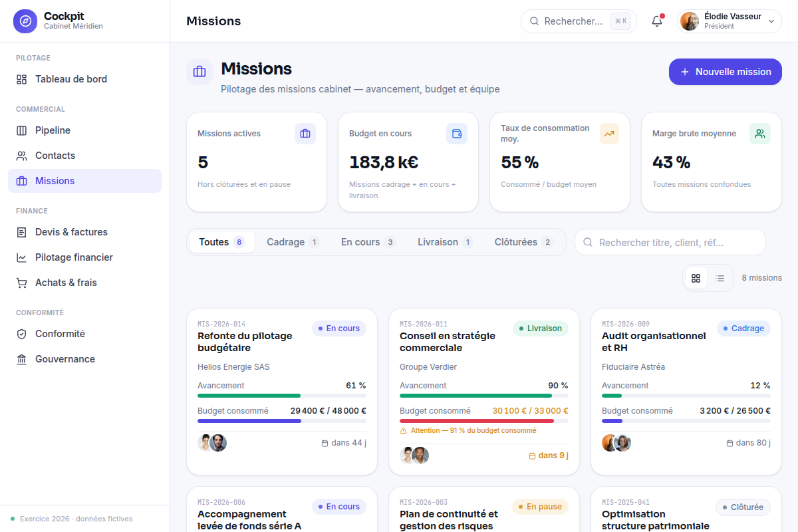
Task: Click the briefcase icon beside Missions heading
Action: pyautogui.click(x=199, y=72)
